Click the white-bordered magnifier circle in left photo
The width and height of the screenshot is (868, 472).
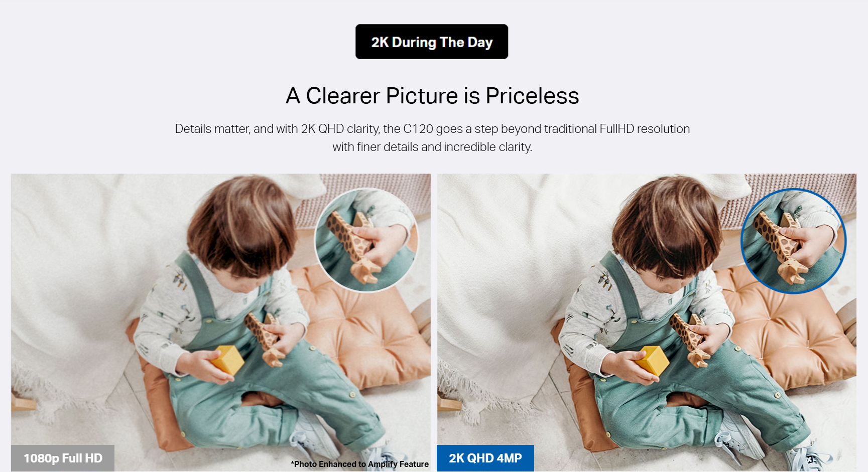click(366, 240)
